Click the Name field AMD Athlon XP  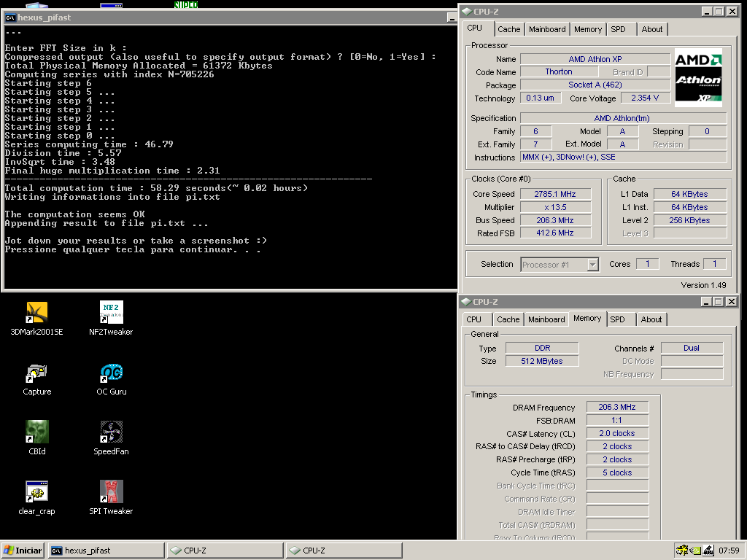(595, 59)
